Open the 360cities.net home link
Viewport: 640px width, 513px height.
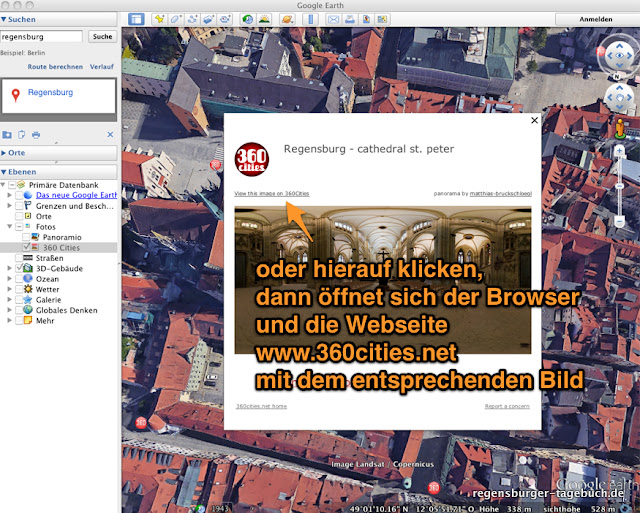tap(261, 406)
